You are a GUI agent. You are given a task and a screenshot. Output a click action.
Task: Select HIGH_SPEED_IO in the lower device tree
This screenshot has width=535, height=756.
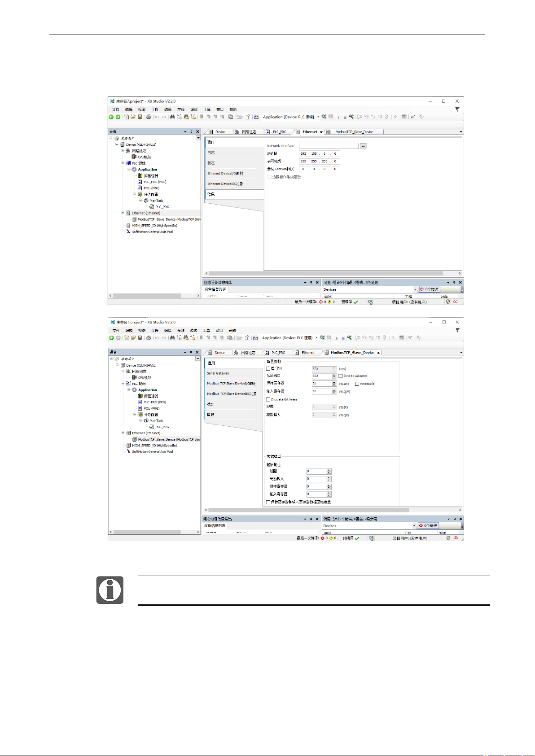click(154, 446)
